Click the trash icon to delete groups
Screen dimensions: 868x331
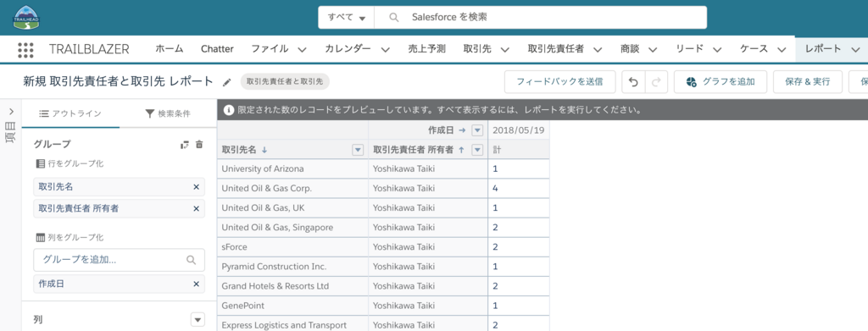(199, 144)
